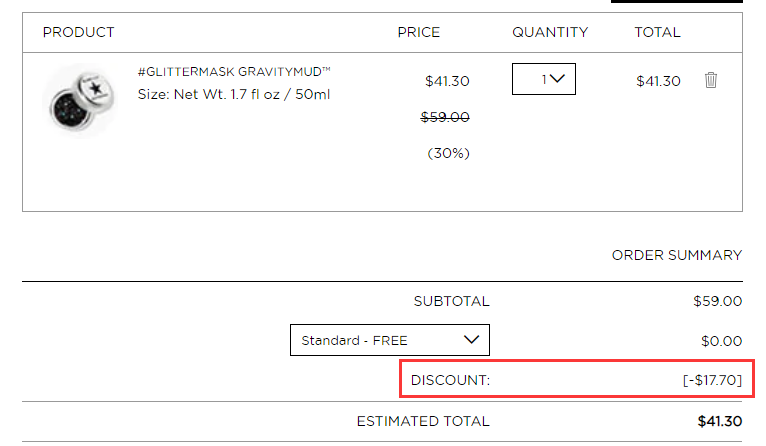The image size is (766, 446).
Task: Click the shipping method chevron arrow
Action: pos(471,340)
